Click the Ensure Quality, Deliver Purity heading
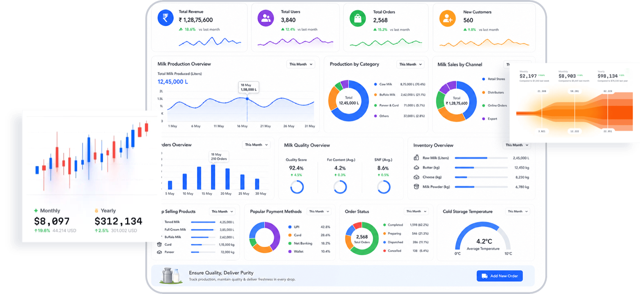 pyautogui.click(x=221, y=273)
